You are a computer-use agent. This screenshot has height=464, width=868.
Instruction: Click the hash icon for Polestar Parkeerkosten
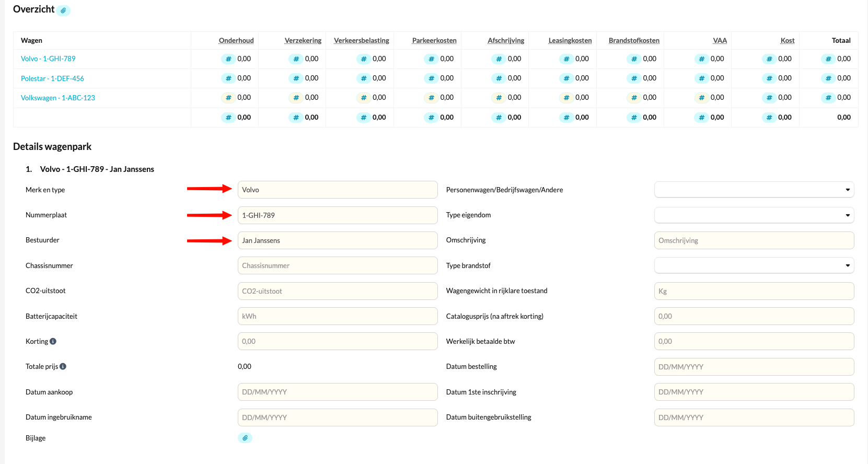click(x=431, y=78)
